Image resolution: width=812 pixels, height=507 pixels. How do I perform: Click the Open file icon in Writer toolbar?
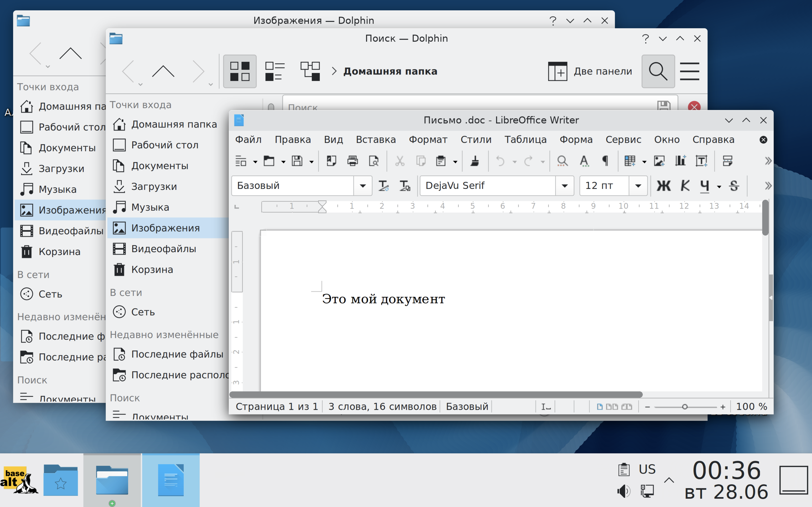click(x=269, y=161)
